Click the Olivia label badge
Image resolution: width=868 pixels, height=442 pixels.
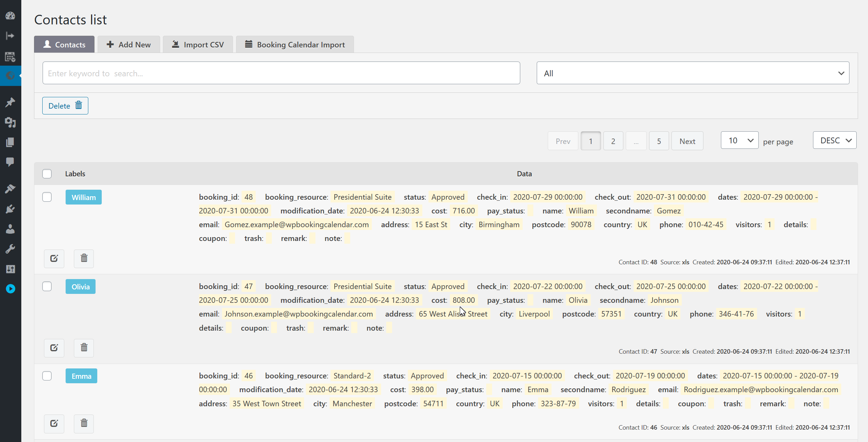[x=80, y=287]
